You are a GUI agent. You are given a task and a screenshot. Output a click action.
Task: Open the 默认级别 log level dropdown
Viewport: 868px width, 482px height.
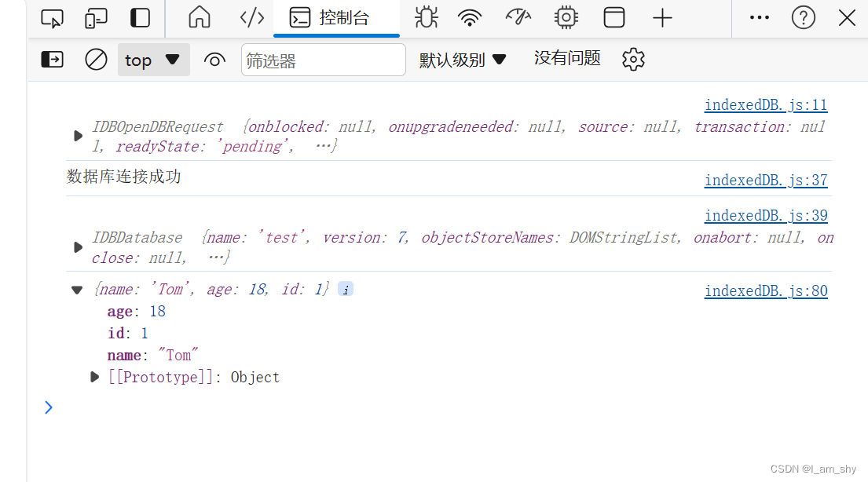[463, 59]
